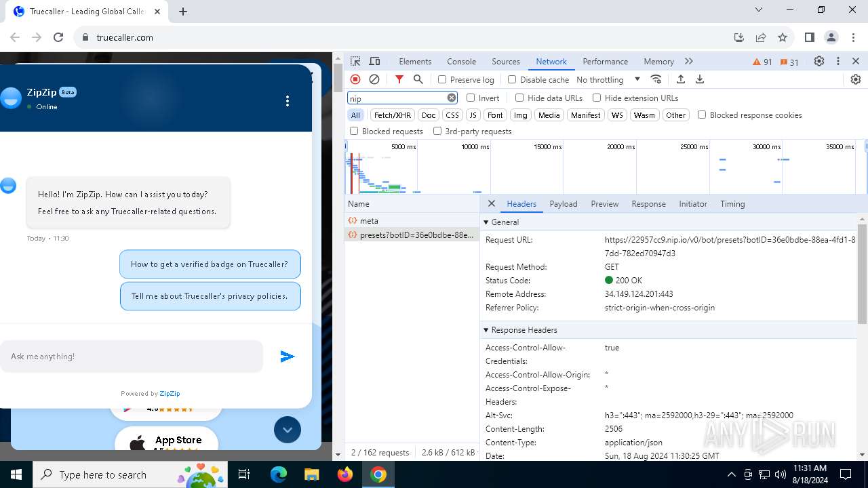Viewport: 868px width, 488px height.
Task: Click the inspect element picker icon
Action: click(x=355, y=61)
